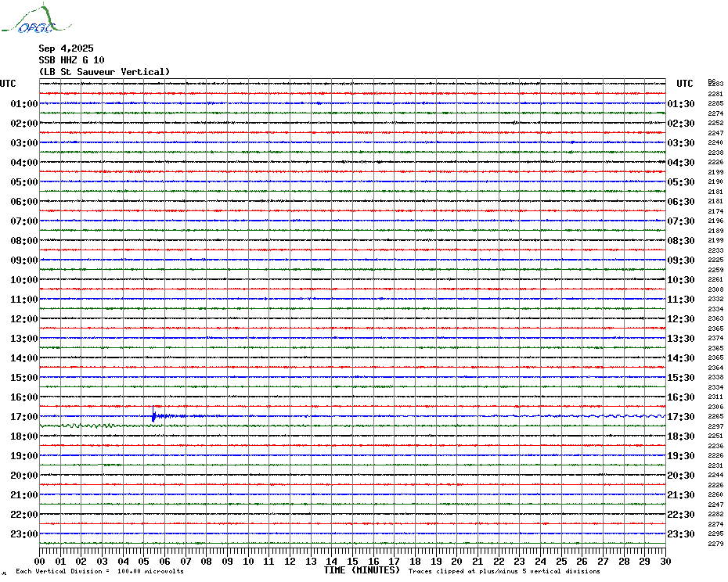Click the DC offset value 2240
Image resolution: width=728 pixels, height=582 pixels.
point(715,142)
